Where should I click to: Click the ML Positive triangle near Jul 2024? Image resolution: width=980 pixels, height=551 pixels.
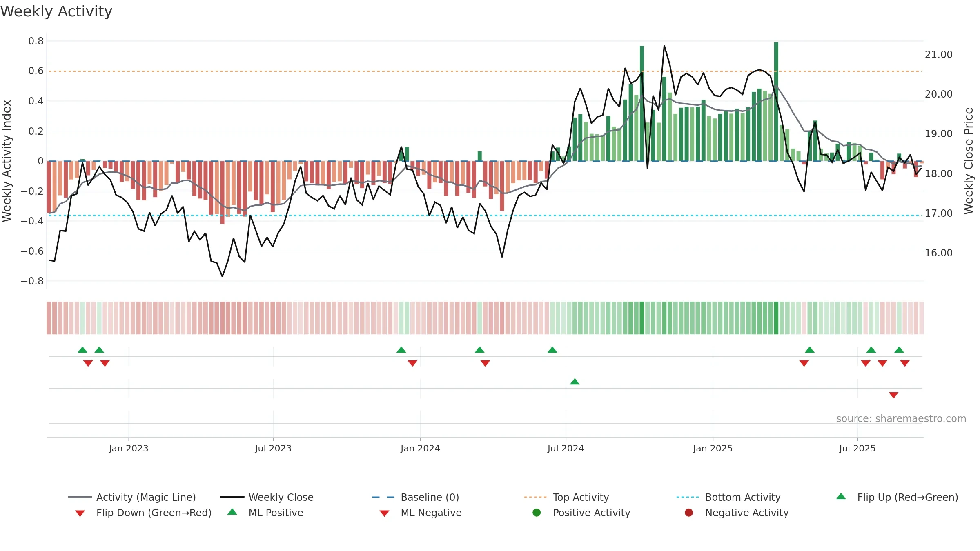(x=575, y=382)
